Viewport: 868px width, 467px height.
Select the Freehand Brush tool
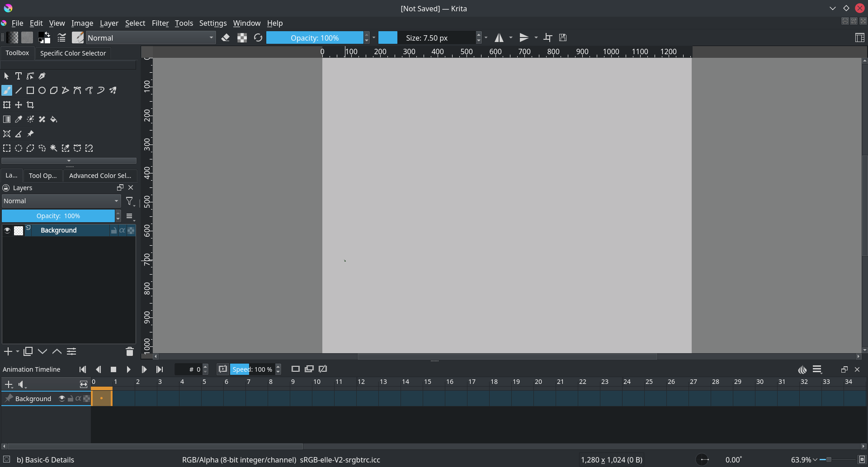click(x=6, y=90)
